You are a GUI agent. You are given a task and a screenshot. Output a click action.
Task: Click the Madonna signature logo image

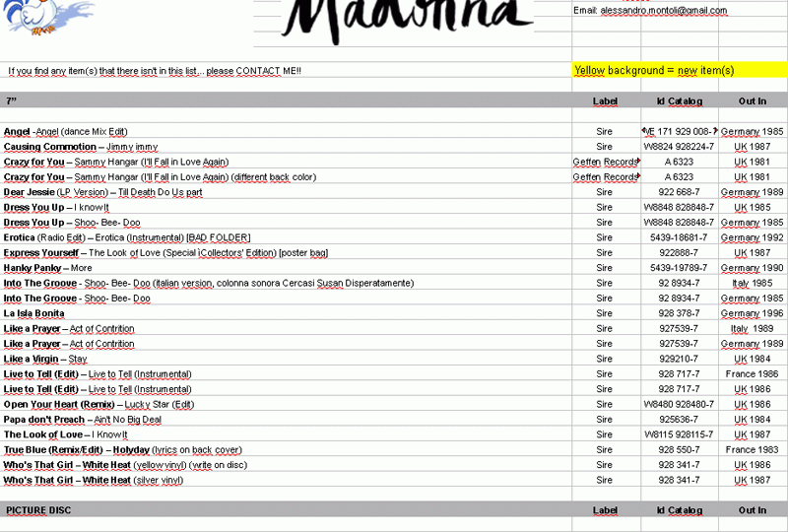click(407, 21)
